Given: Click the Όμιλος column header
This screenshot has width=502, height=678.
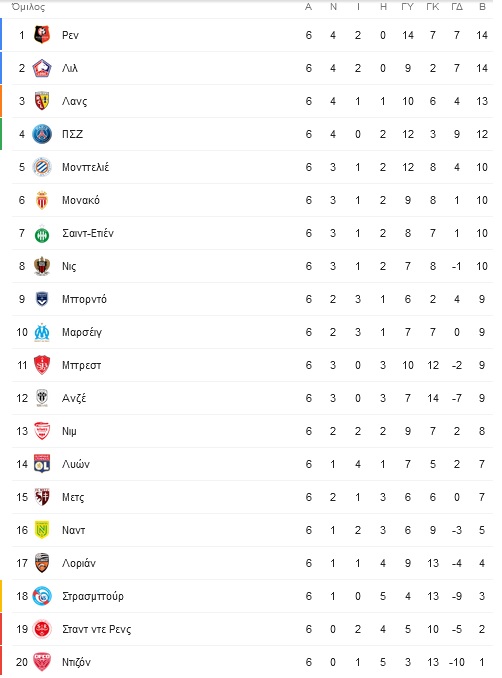Looking at the screenshot, I should (28, 7).
